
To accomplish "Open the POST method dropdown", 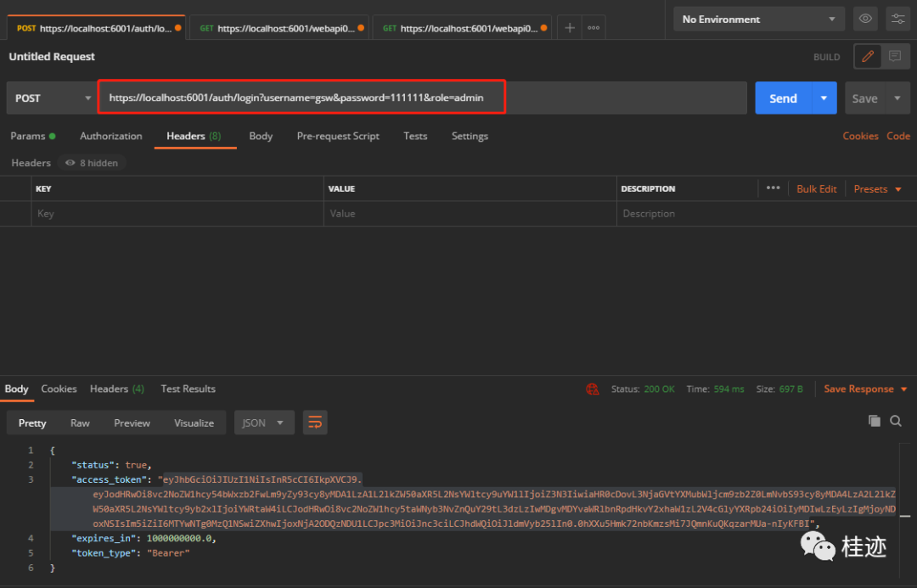I will click(x=51, y=98).
